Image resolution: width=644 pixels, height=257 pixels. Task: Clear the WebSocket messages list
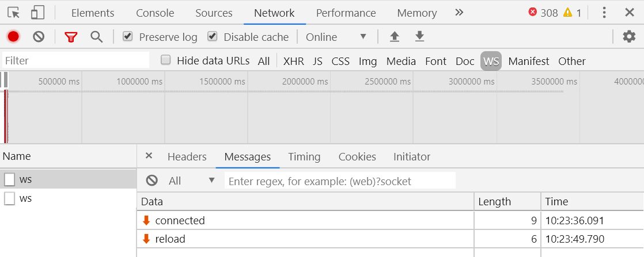point(152,181)
